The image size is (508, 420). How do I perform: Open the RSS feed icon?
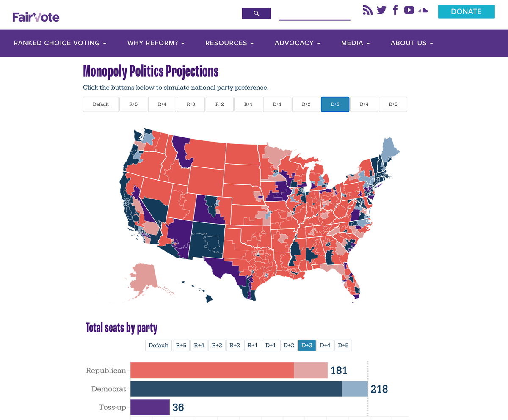pos(367,10)
